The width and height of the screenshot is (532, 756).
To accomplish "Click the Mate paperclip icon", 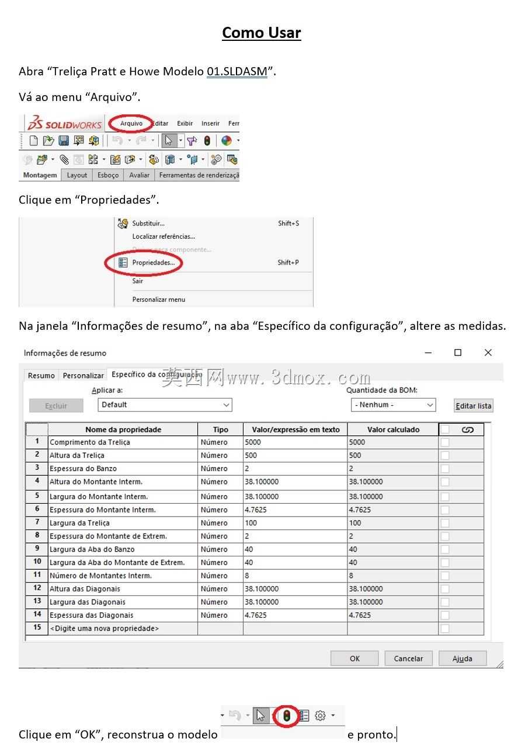I will coord(64,159).
